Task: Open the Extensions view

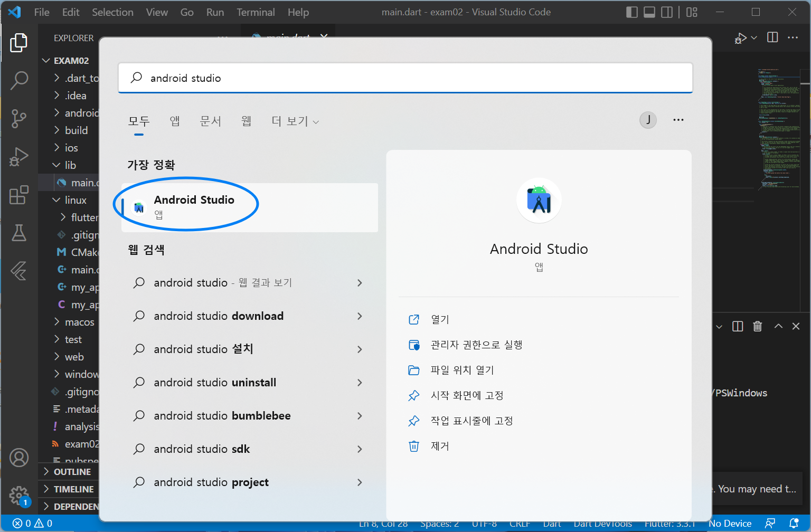Action: (x=19, y=195)
